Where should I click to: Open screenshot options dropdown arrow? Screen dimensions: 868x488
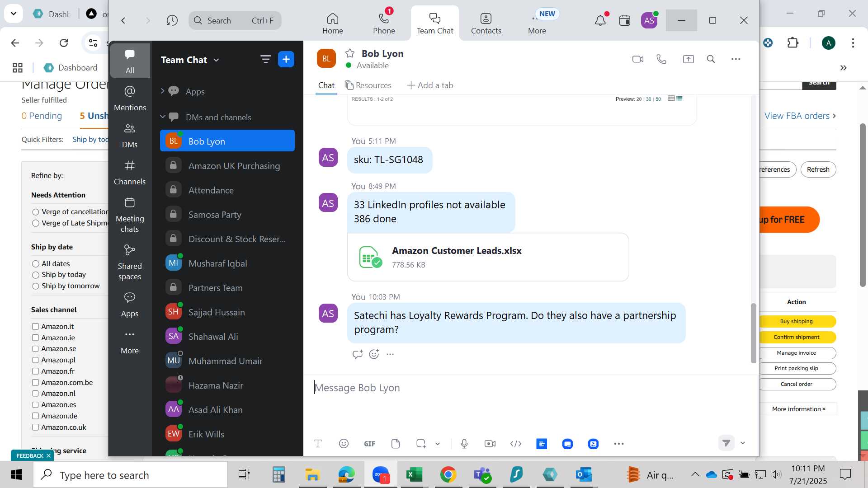click(438, 444)
